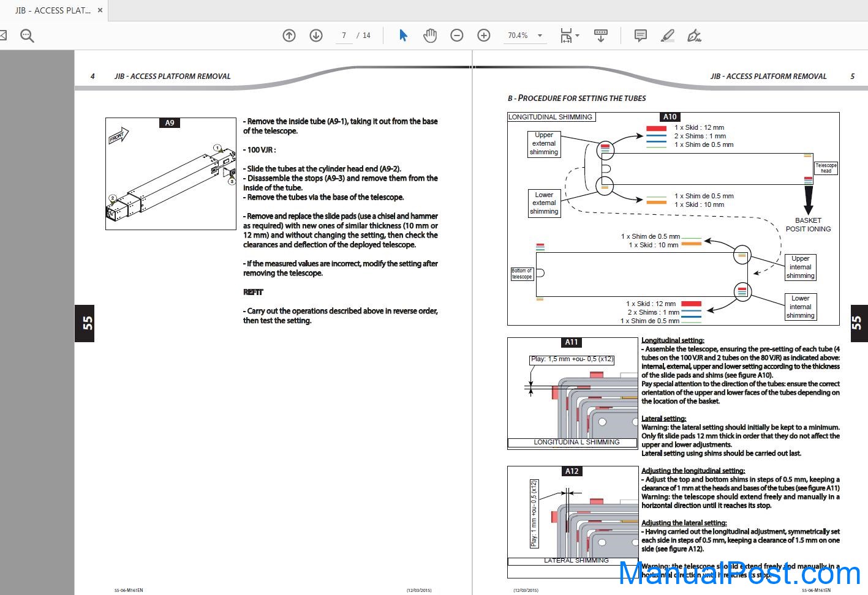Image resolution: width=868 pixels, height=595 pixels.
Task: Click the 'Lower internal shimming' label box
Action: coord(801,307)
